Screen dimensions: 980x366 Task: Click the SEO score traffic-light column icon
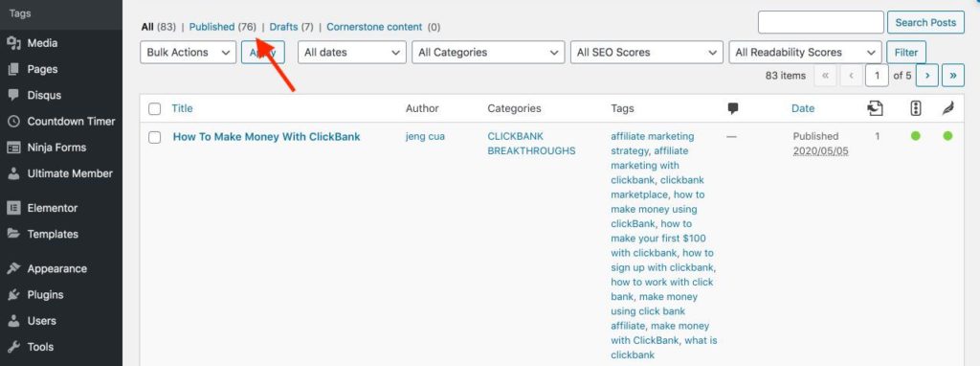pyautogui.click(x=916, y=108)
